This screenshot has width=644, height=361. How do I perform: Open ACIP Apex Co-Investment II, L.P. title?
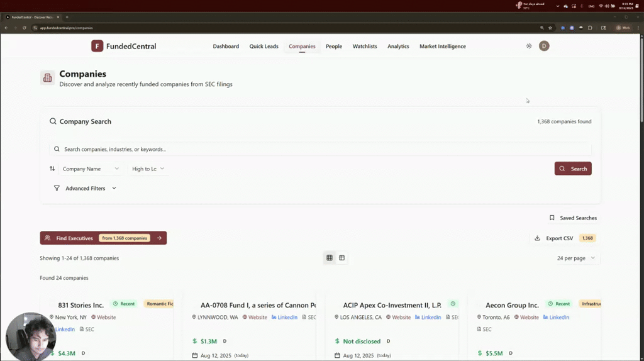point(392,305)
